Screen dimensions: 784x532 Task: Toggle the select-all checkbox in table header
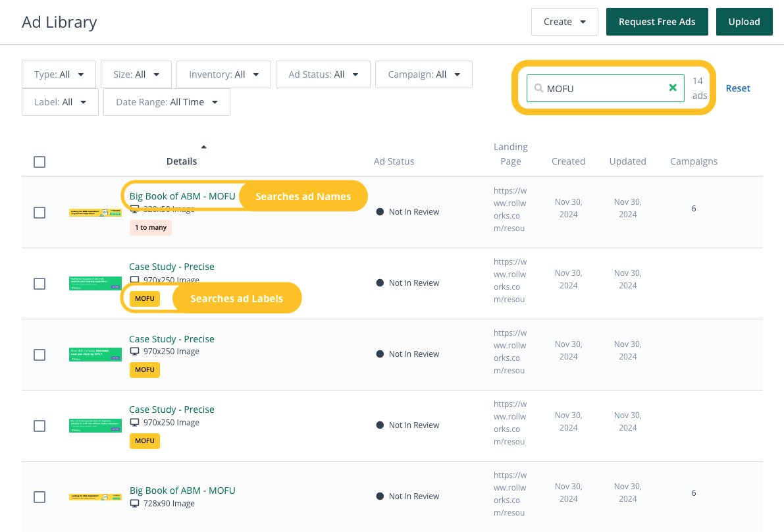[39, 162]
